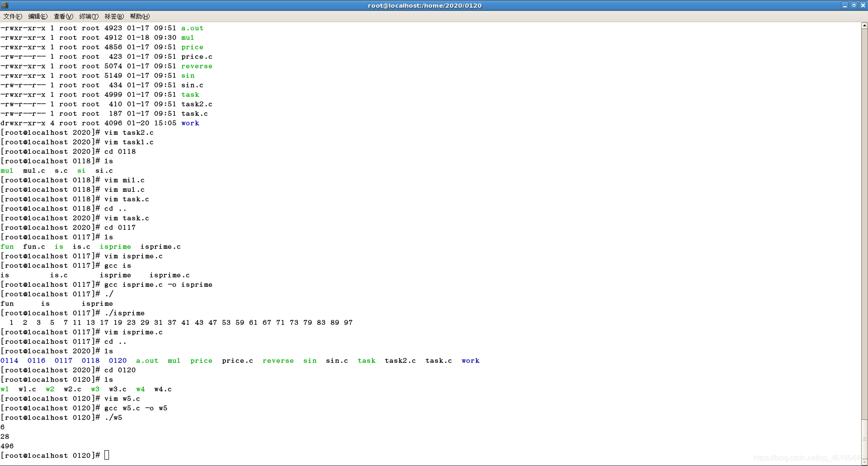Click sin.c in the 2020 directory listing

click(x=337, y=361)
